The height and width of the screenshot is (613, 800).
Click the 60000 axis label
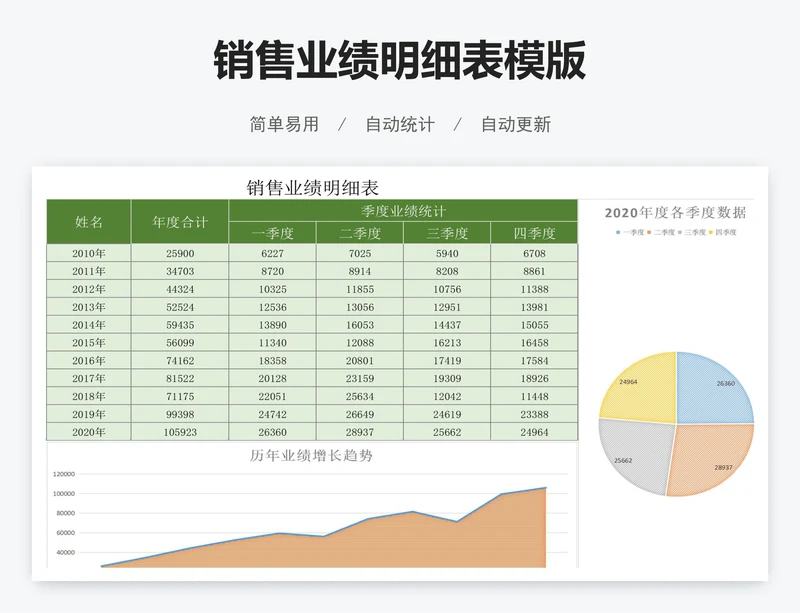65,532
